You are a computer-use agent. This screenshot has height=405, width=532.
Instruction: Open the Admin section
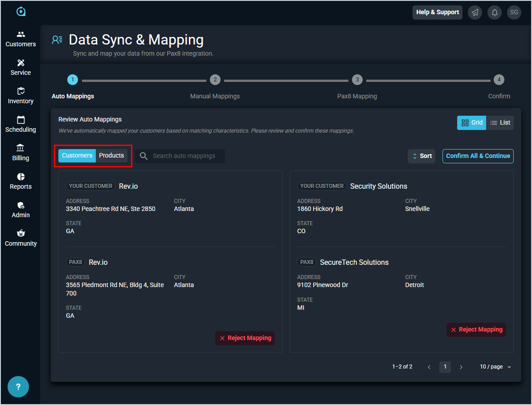[20, 210]
